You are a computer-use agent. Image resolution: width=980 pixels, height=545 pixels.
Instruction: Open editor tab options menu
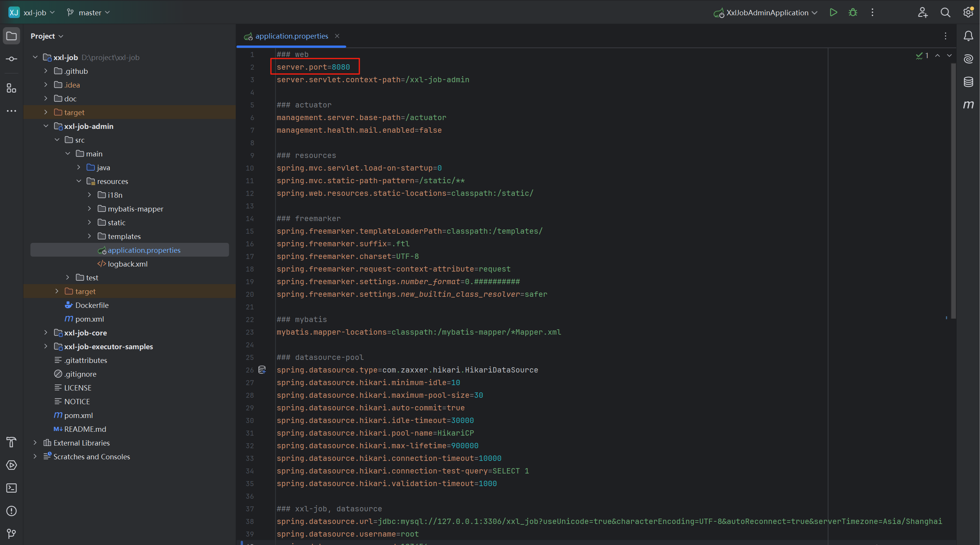pos(946,36)
